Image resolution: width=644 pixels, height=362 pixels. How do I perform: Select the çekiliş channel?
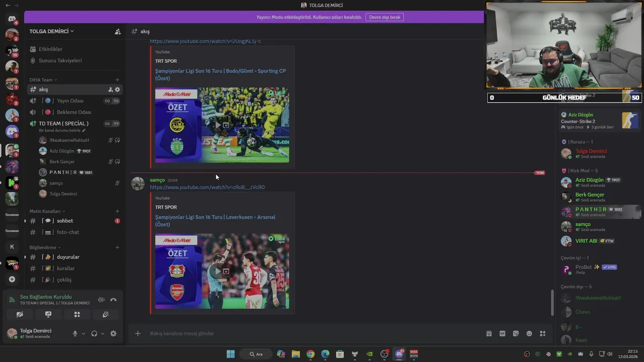click(x=74, y=280)
